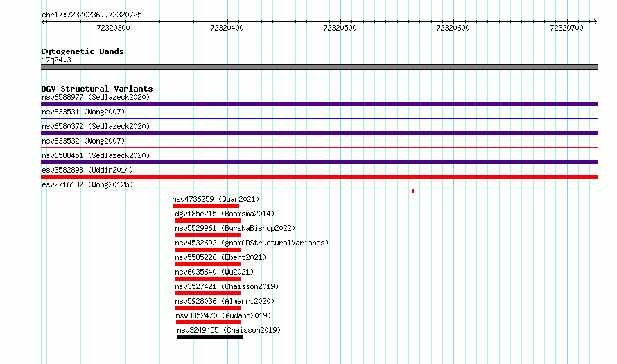Open variant nsv3352470 (Audano2019) label

pyautogui.click(x=223, y=315)
